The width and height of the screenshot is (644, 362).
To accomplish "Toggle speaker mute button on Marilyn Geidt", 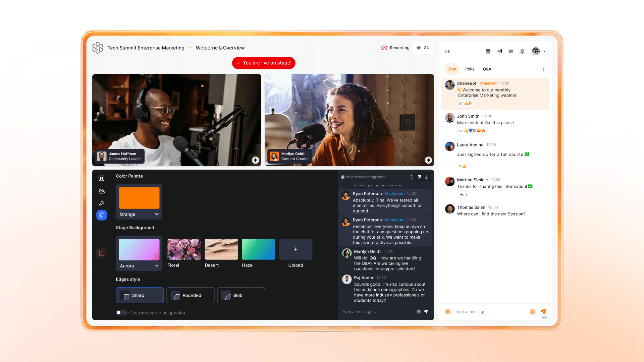I will pyautogui.click(x=427, y=160).
